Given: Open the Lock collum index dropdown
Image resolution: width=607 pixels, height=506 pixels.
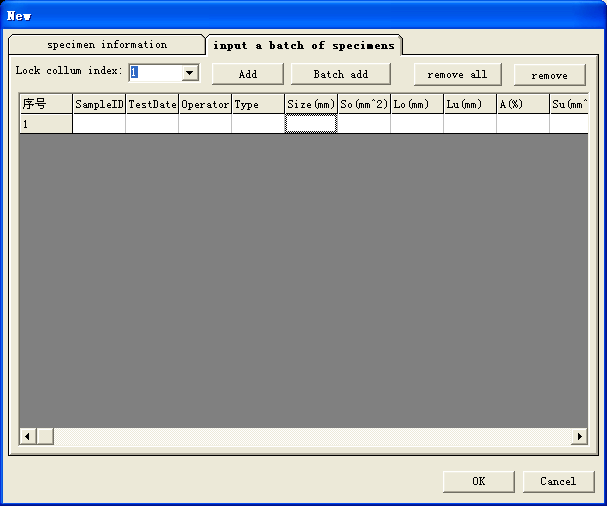Looking at the screenshot, I should pos(189,73).
